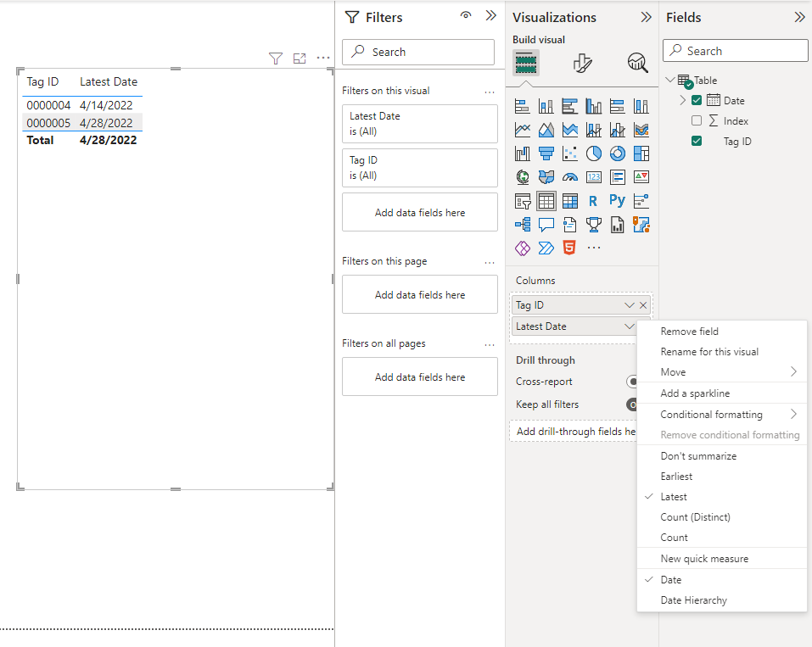Add the Decomposition tree visual
The image size is (812, 647).
coord(522,225)
